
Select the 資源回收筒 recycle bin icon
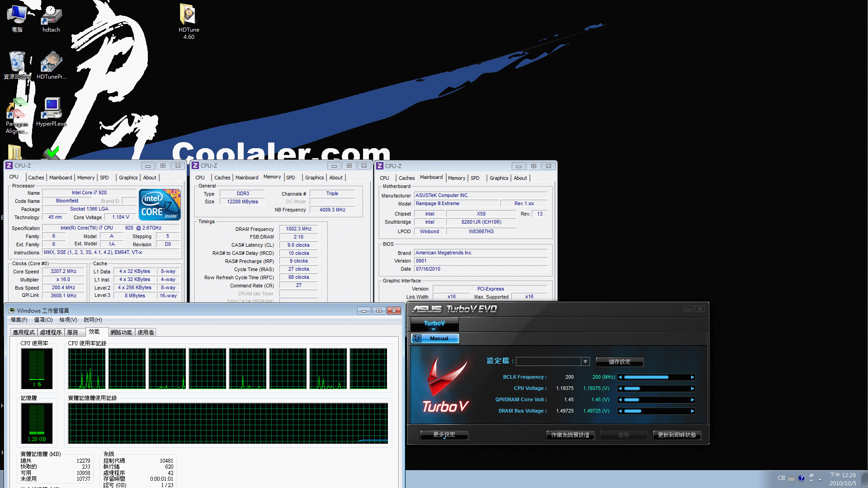(x=17, y=65)
